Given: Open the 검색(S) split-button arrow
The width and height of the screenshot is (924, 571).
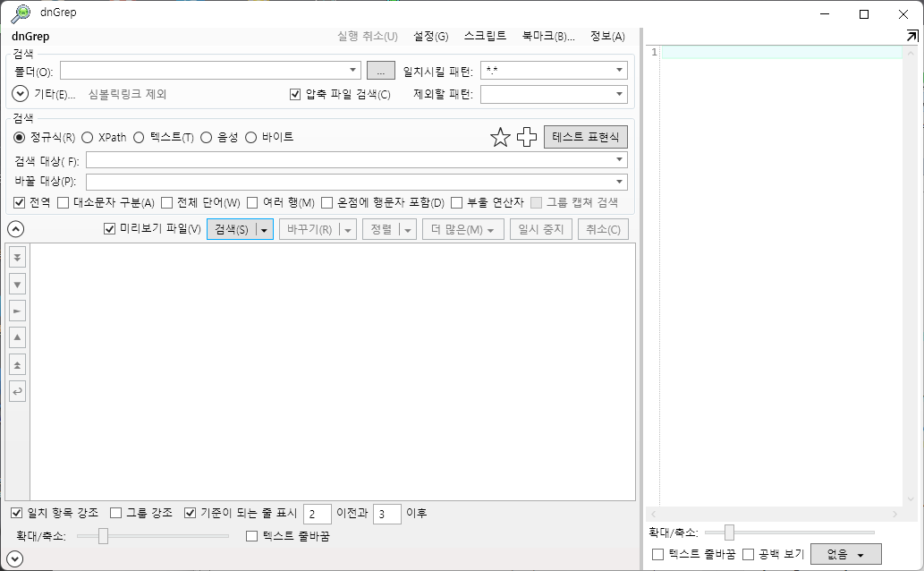Looking at the screenshot, I should click(264, 229).
